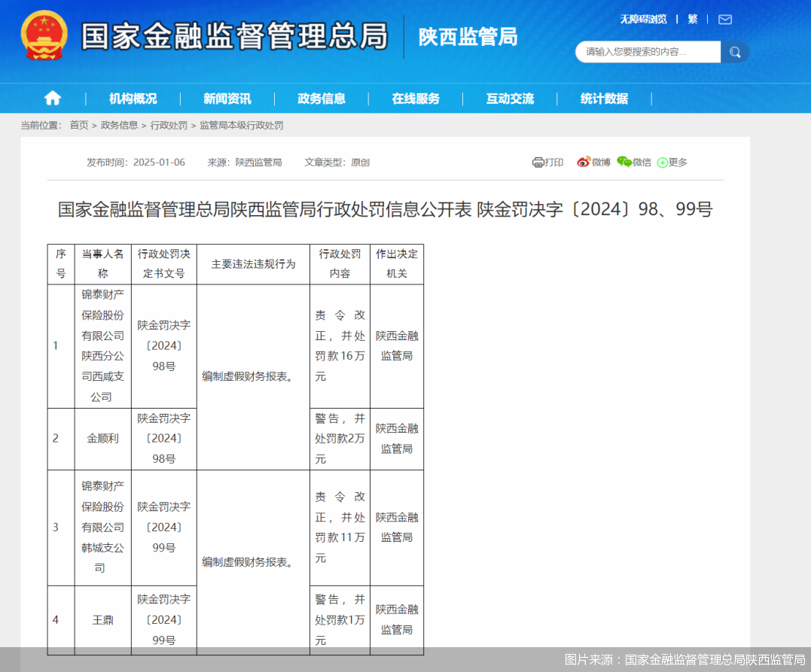Share via the WeChat icon
The height and width of the screenshot is (672, 811).
(624, 163)
